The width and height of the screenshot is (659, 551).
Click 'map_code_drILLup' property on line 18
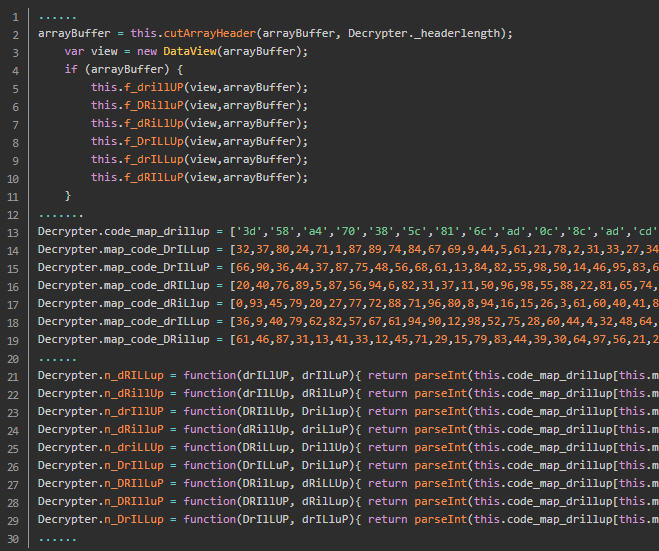(157, 322)
